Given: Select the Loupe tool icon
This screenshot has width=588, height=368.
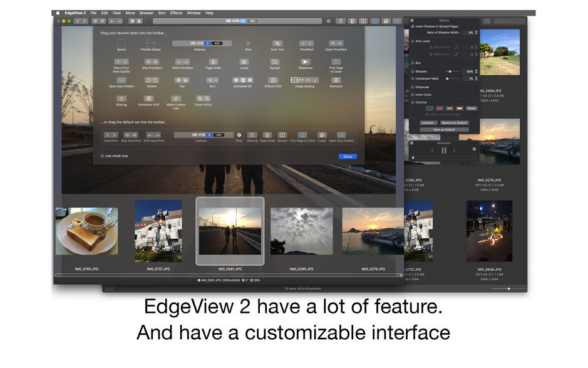Looking at the screenshot, I should [245, 62].
